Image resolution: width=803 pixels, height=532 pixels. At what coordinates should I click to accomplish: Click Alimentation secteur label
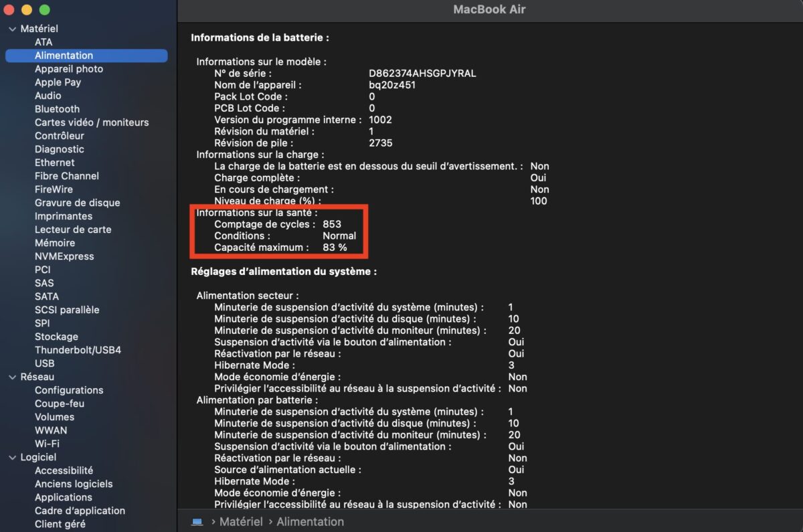[x=248, y=295]
